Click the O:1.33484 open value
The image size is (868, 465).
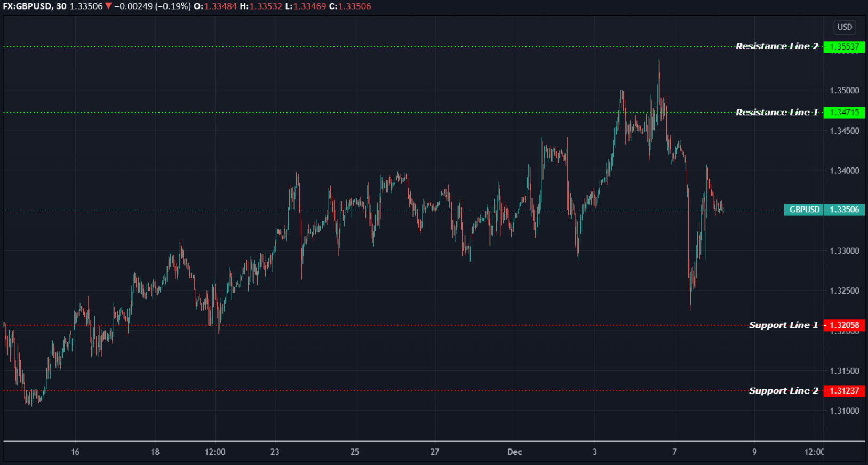pos(215,6)
